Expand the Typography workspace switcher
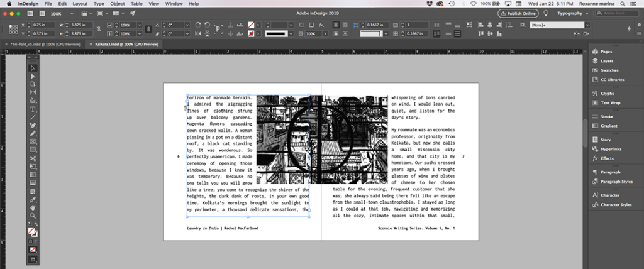Image resolution: width=644 pixels, height=269 pixels. click(573, 14)
